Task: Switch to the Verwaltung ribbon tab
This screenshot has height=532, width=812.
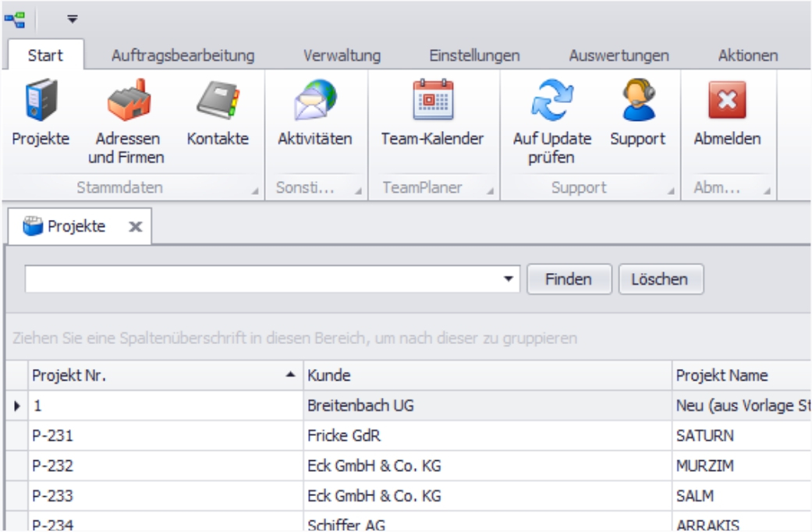Action: 342,55
